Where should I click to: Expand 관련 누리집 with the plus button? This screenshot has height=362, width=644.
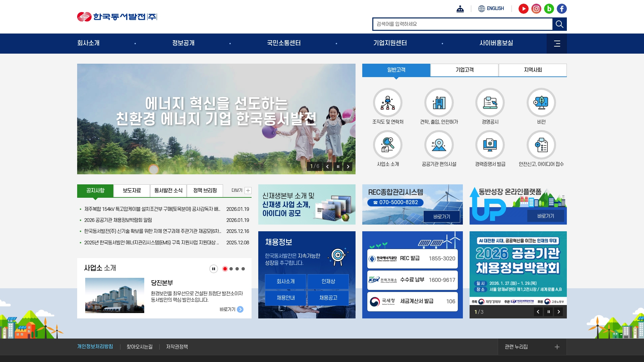(x=557, y=347)
